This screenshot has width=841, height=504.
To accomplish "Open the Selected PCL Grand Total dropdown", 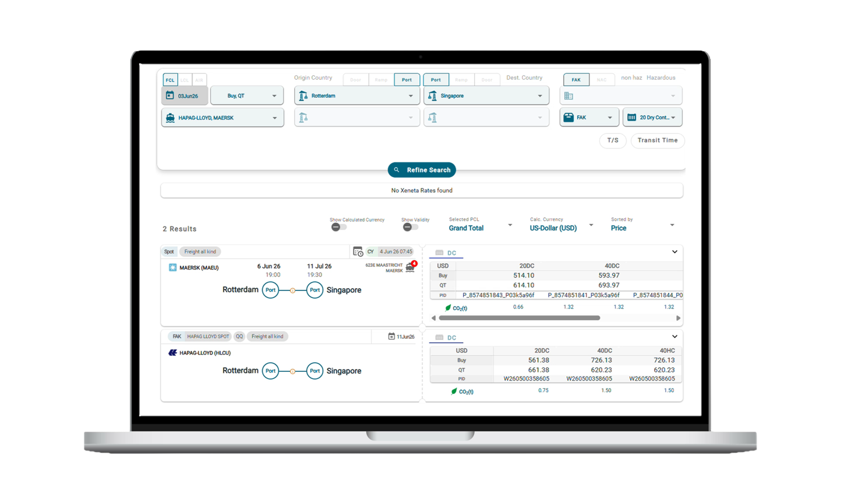I will [x=480, y=225].
